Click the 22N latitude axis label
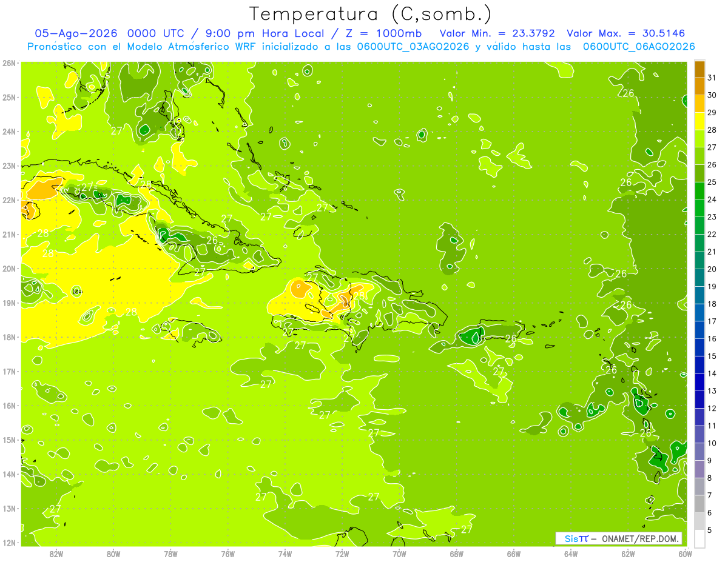The width and height of the screenshot is (728, 562). (8, 200)
